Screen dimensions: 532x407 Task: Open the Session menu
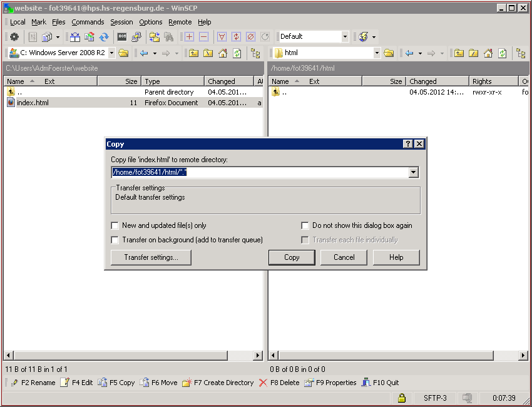pyautogui.click(x=121, y=22)
